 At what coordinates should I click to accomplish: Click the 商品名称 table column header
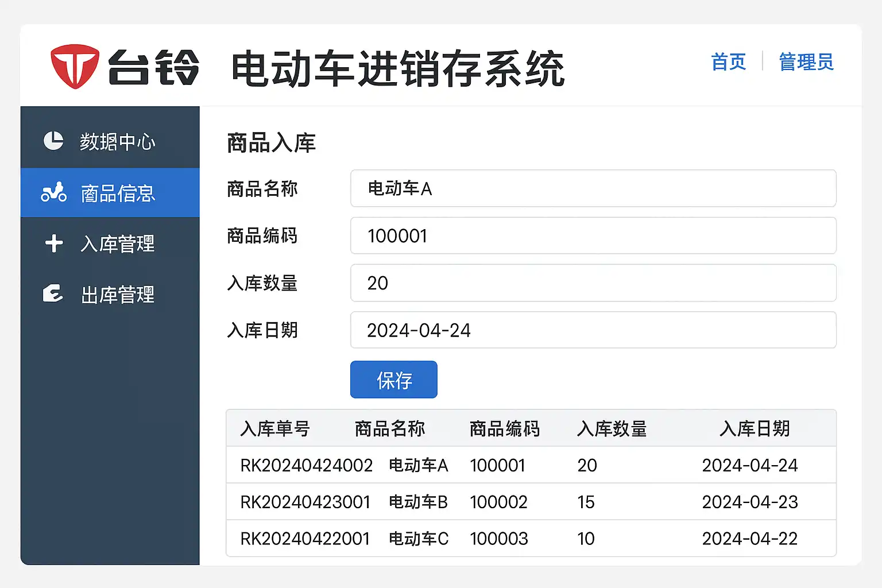[390, 428]
